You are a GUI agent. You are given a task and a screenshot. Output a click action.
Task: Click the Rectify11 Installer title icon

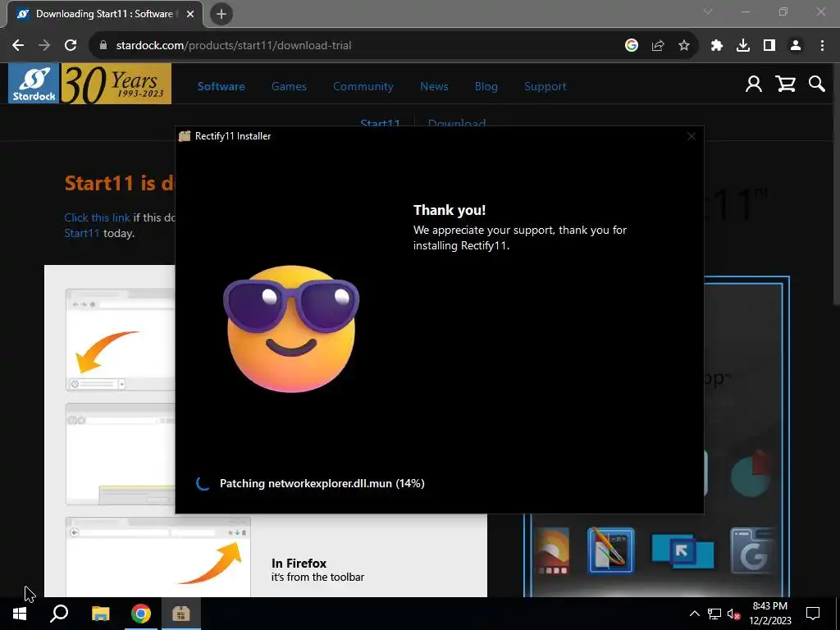185,136
